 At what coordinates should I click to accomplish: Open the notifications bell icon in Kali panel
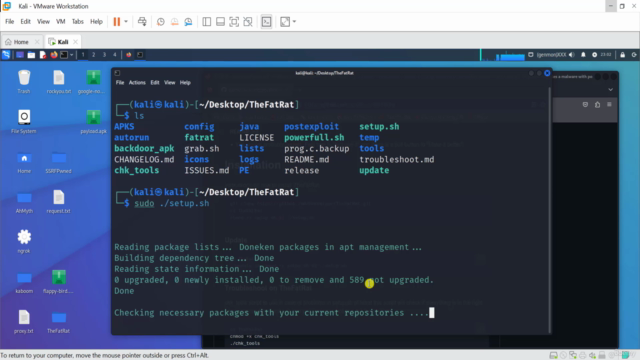pyautogui.click(x=583, y=55)
